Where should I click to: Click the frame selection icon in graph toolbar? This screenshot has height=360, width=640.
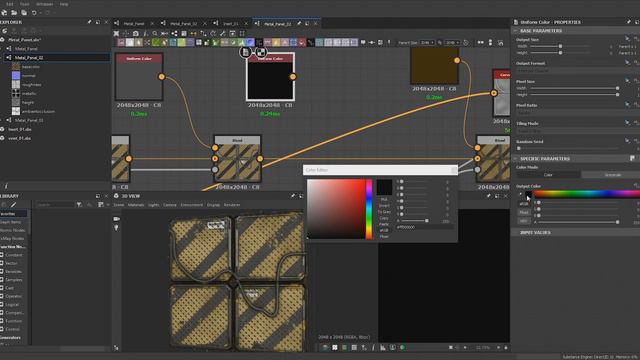242,33
